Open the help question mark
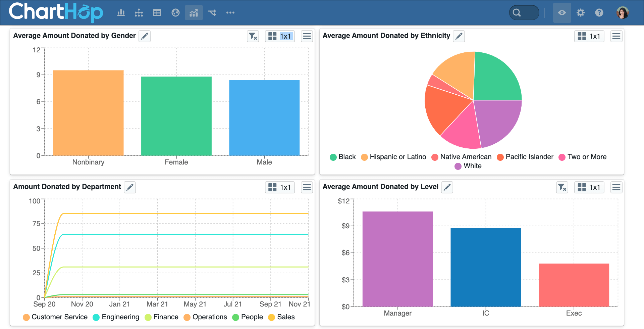This screenshot has height=329, width=644. coord(599,13)
